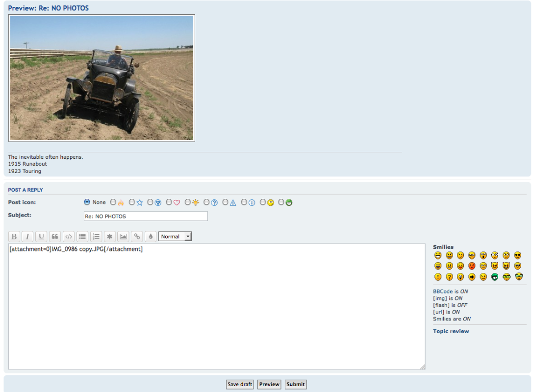
Task: Insert a quote block
Action: click(x=55, y=237)
